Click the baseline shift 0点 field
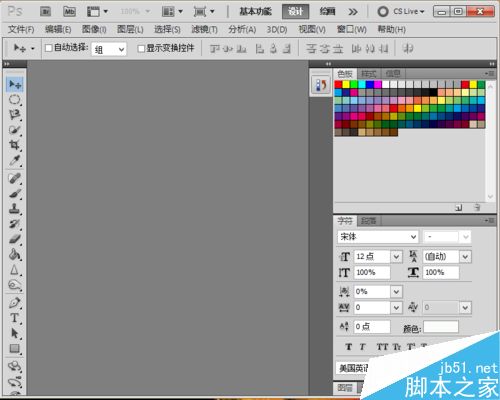 [372, 327]
